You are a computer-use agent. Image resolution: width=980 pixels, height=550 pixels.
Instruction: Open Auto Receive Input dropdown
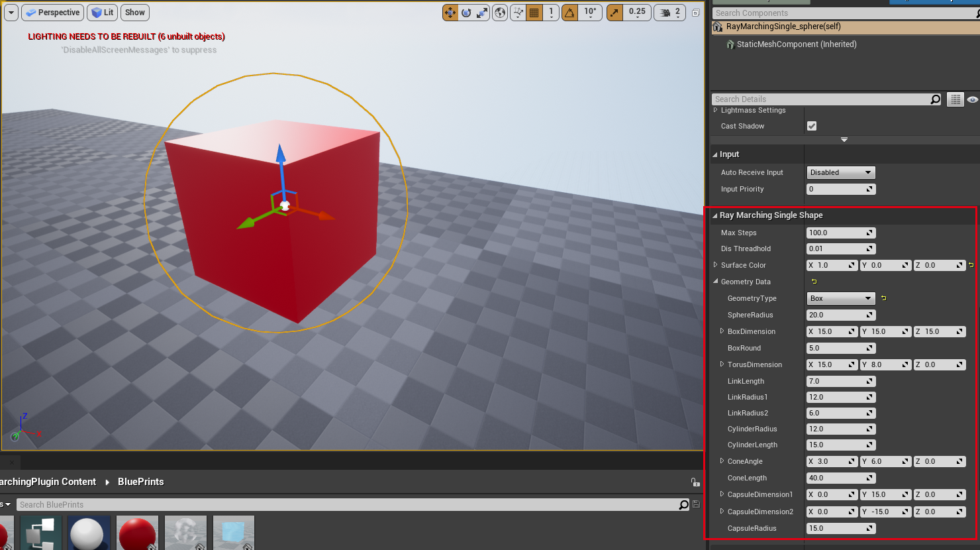(841, 172)
